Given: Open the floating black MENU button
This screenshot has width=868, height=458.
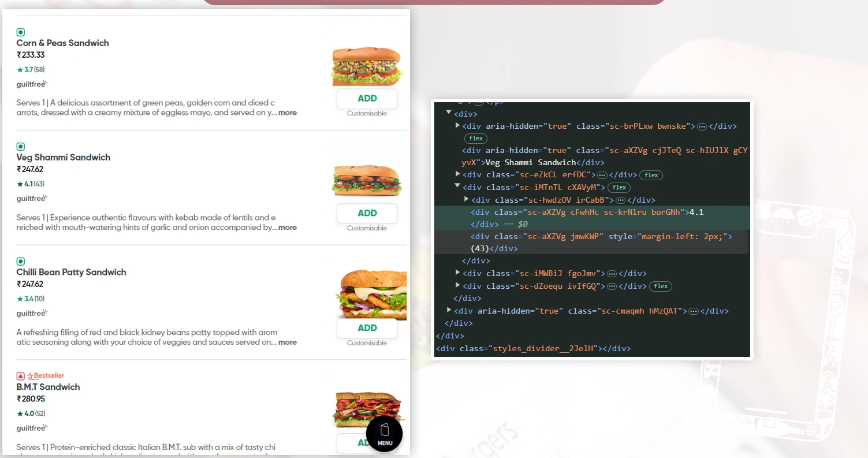Looking at the screenshot, I should (x=384, y=433).
